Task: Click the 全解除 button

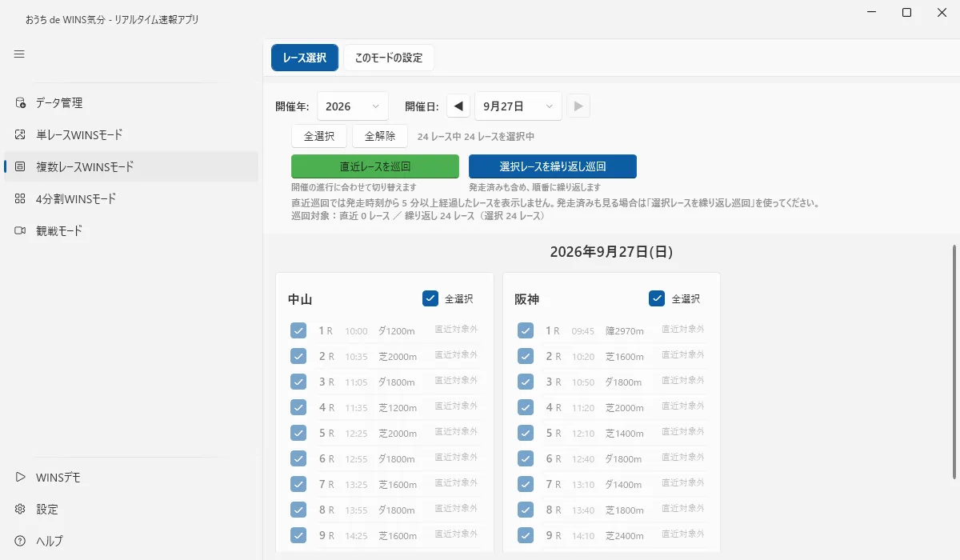Action: click(x=380, y=136)
